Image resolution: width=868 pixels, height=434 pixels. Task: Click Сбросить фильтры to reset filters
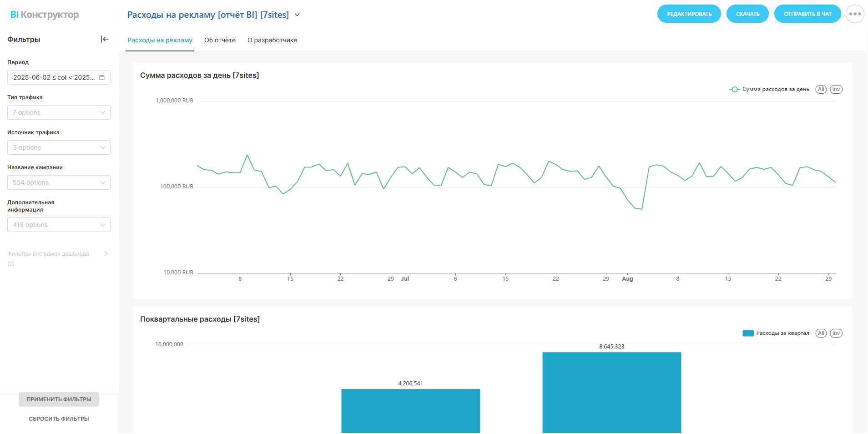[x=59, y=419]
